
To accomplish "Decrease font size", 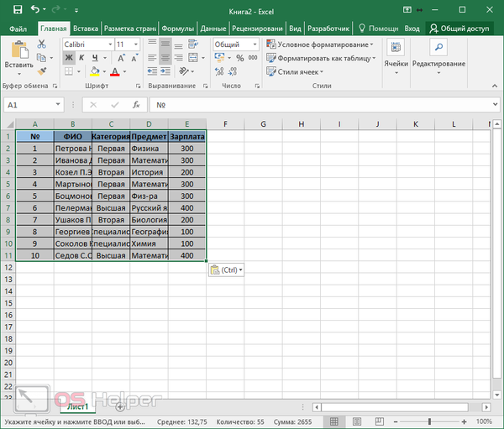I will click(134, 58).
